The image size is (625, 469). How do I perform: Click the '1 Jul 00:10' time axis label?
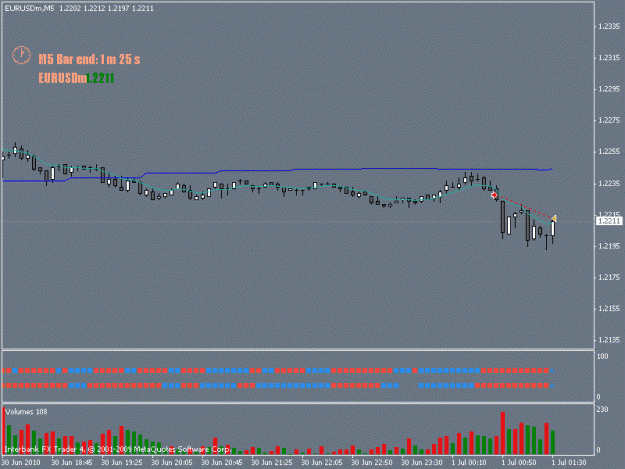coord(469,462)
